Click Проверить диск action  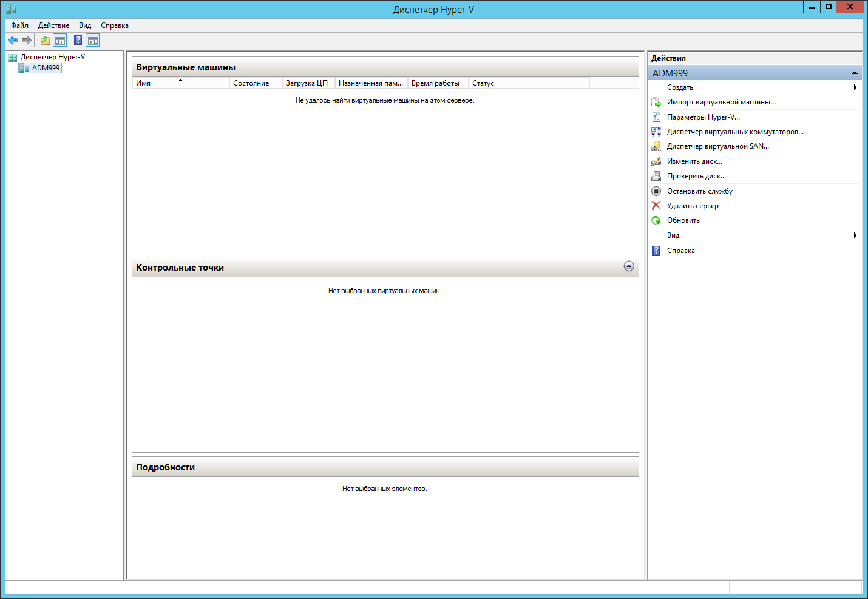tap(696, 176)
